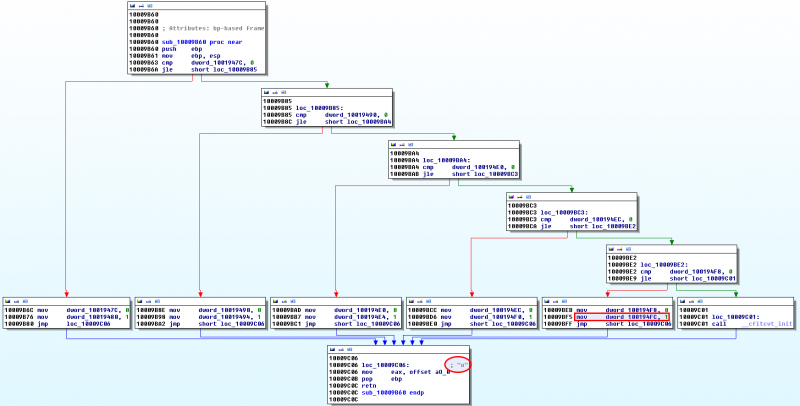Image resolution: width=800 pixels, height=406 pixels.
Task: Click the node color icon on the loc_10009C06 return block
Action: [x=332, y=349]
